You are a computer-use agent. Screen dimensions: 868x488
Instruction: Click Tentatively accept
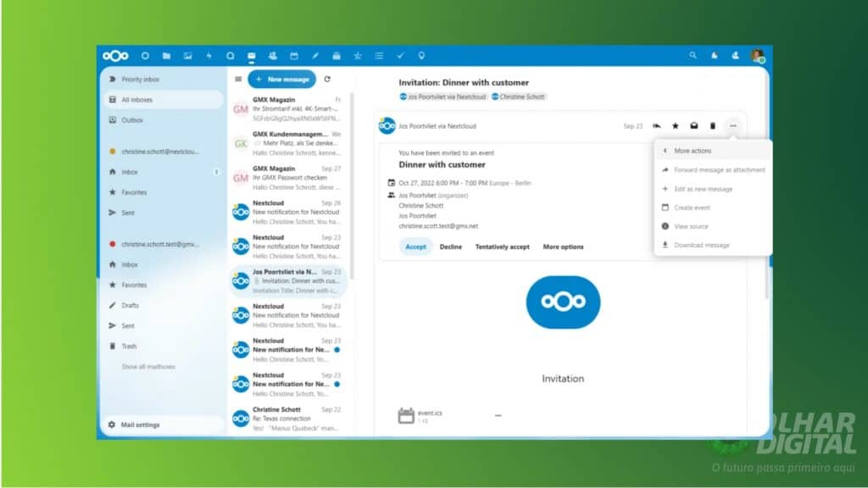click(x=502, y=247)
